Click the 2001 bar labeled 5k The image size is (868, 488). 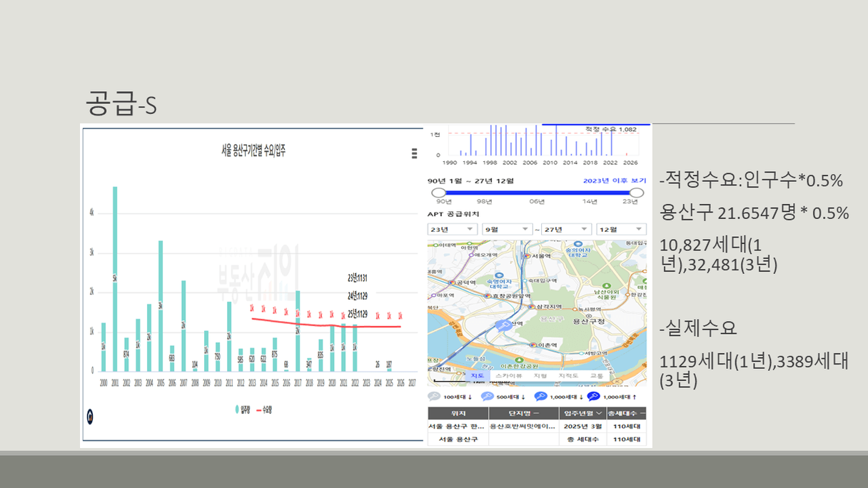[115, 279]
